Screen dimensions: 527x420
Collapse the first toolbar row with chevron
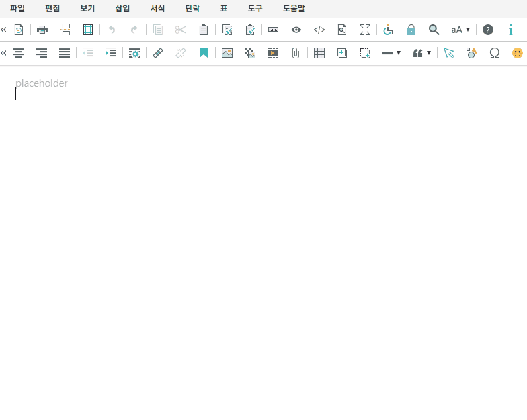(4, 30)
